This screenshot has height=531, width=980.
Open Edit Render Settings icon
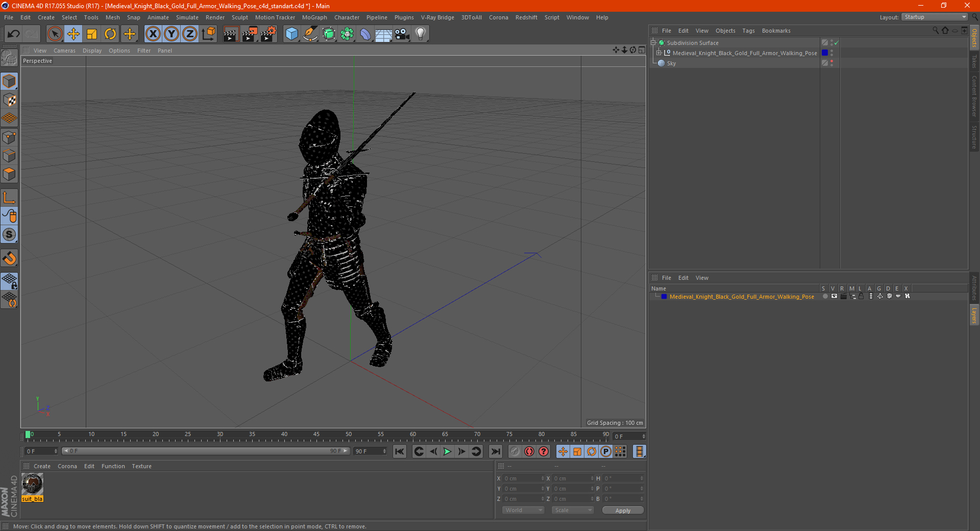click(x=268, y=34)
